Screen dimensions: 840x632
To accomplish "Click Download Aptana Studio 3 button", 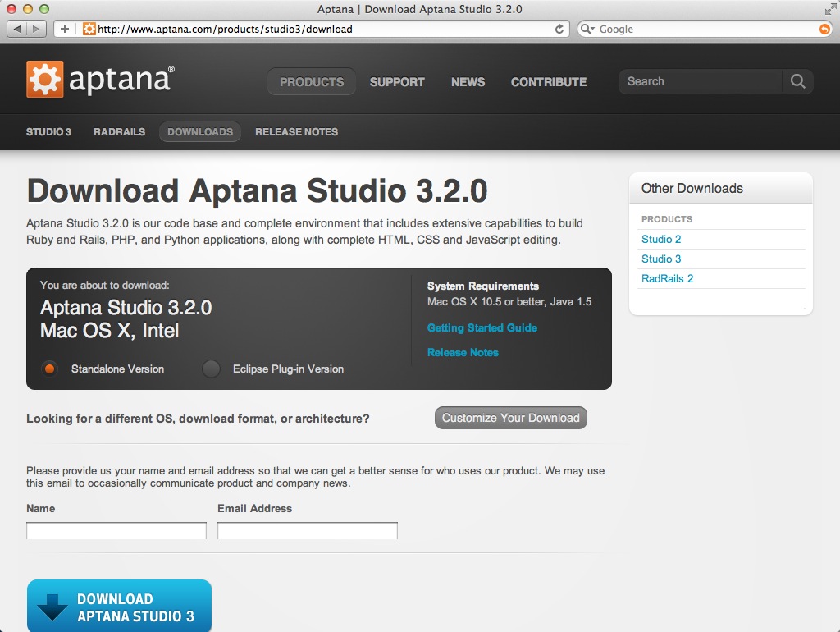I will pyautogui.click(x=120, y=606).
